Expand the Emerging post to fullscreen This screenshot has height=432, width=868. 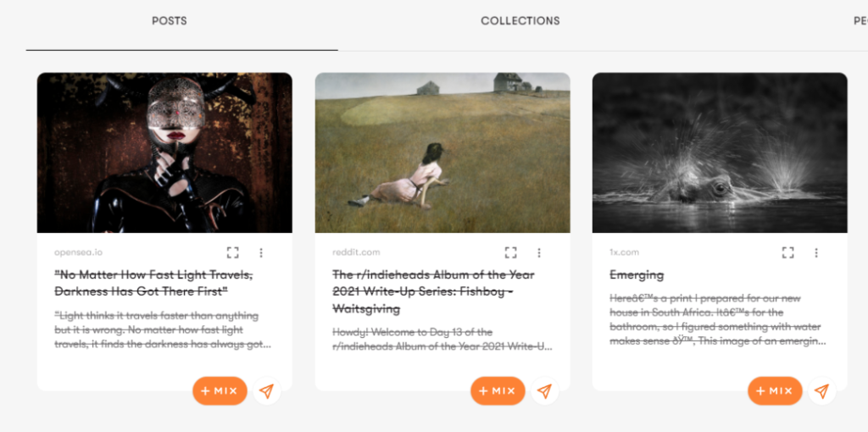coord(787,252)
